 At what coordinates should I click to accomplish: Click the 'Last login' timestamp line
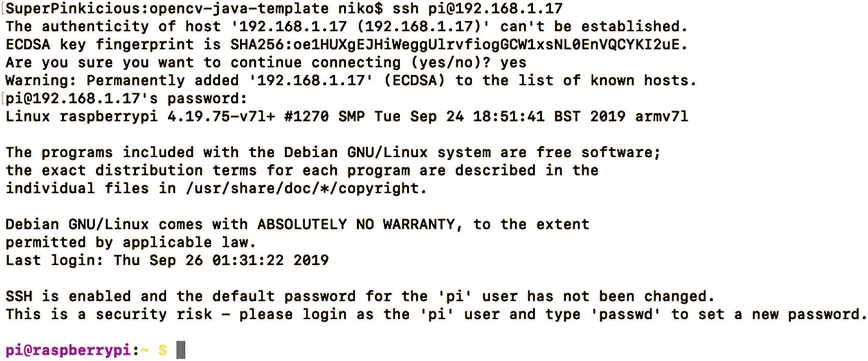coord(167,260)
